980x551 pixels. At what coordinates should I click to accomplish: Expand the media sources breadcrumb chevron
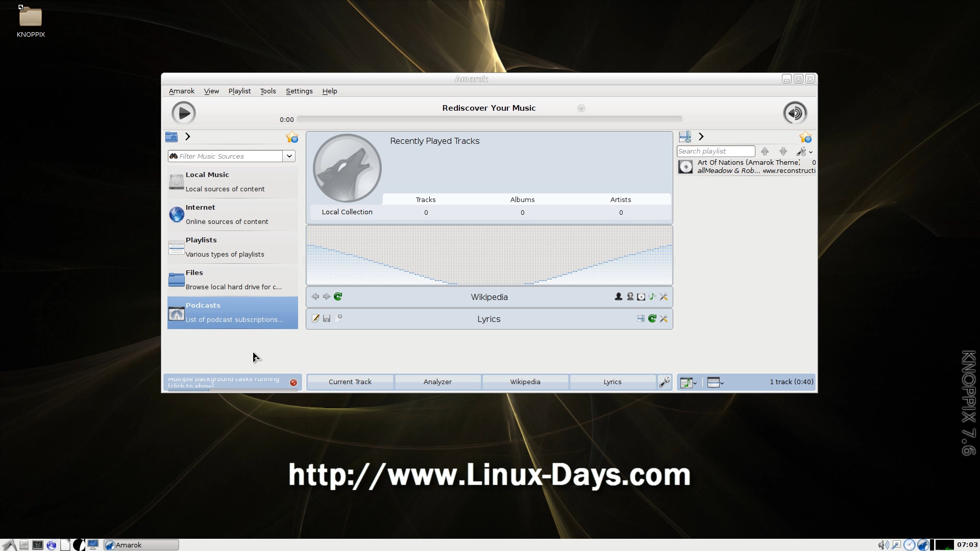pyautogui.click(x=187, y=137)
